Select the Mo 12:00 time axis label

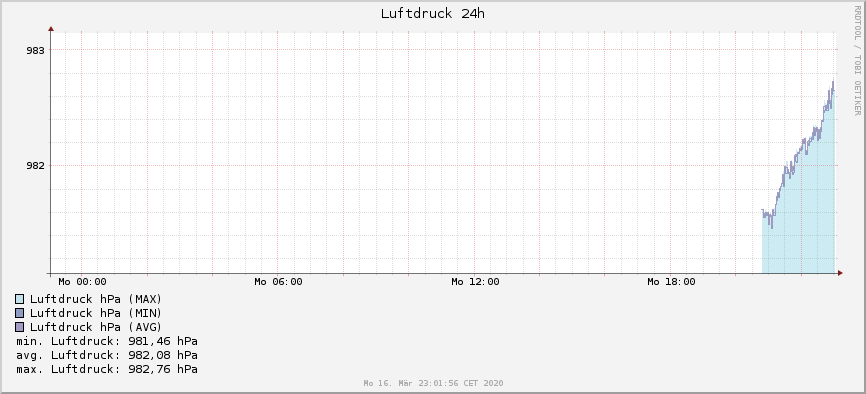click(x=475, y=282)
